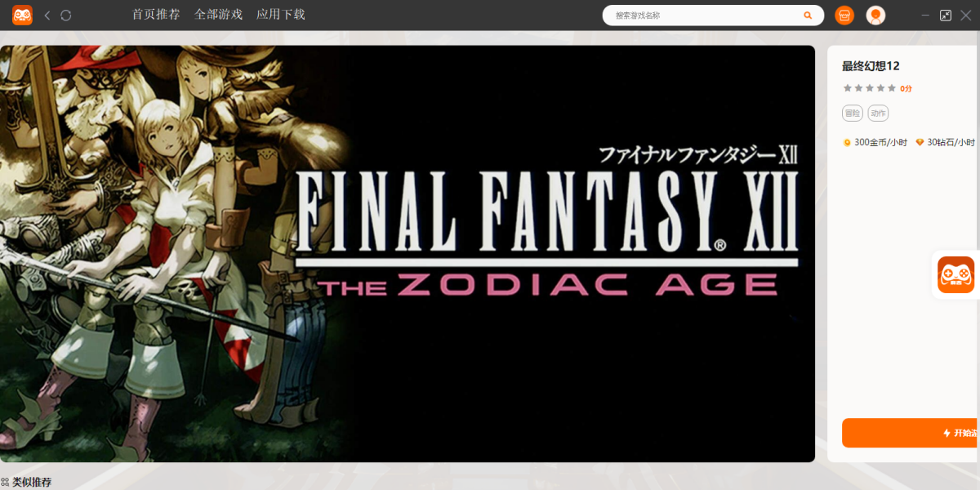Image resolution: width=980 pixels, height=490 pixels.
Task: Open the 首页推荐 tab
Action: point(156,15)
